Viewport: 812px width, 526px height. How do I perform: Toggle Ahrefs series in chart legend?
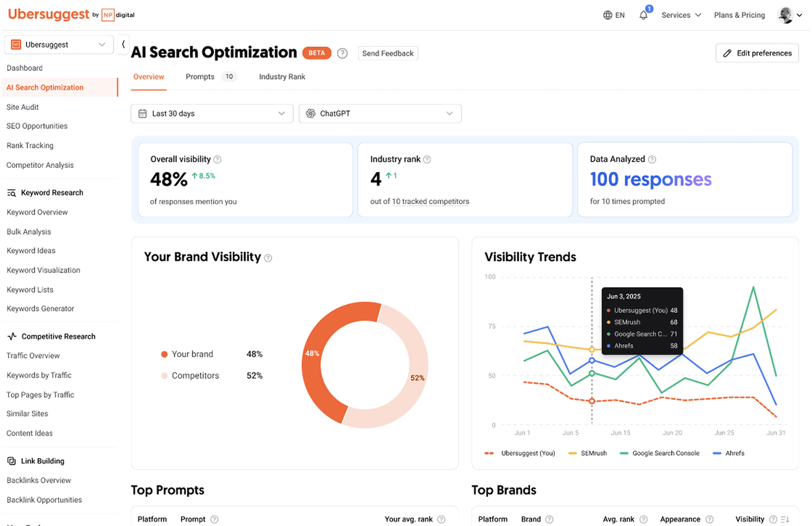pyautogui.click(x=729, y=453)
